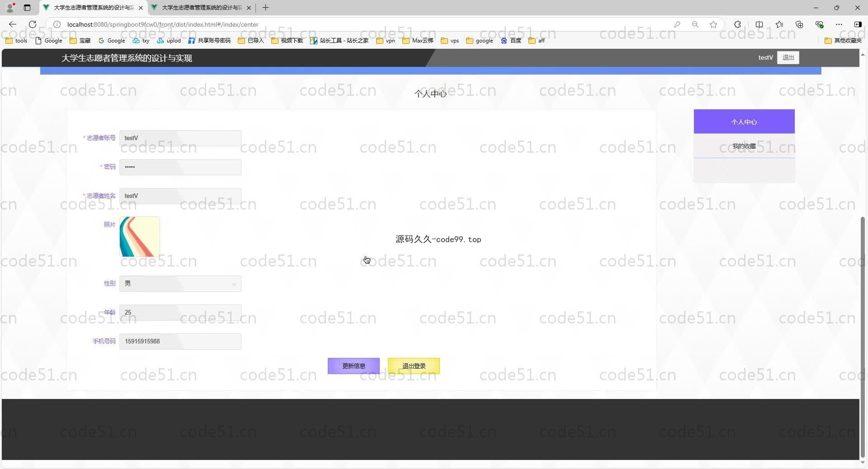The width and height of the screenshot is (868, 469).
Task: Open the Google bookmark with G logo
Action: pyautogui.click(x=112, y=41)
